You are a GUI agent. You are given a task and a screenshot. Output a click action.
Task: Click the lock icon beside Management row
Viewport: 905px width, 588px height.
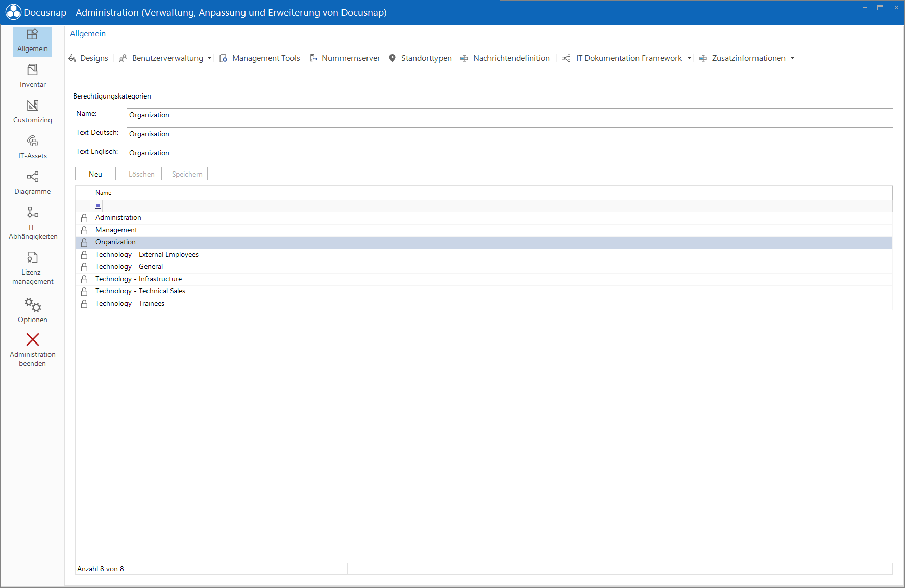pyautogui.click(x=84, y=230)
